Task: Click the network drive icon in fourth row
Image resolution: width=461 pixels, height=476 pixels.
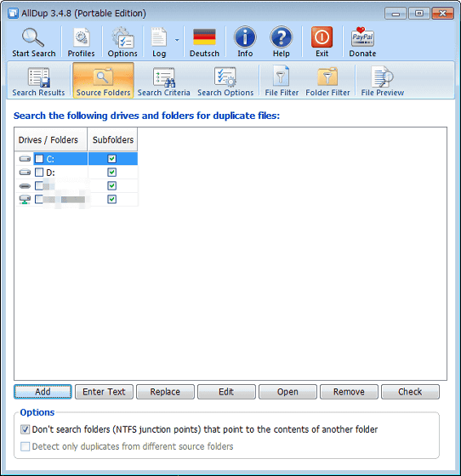Action: click(x=25, y=199)
